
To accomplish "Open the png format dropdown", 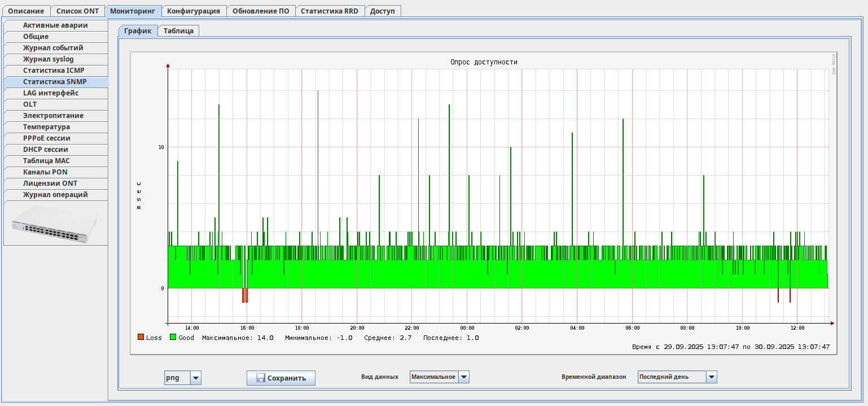I will (x=195, y=378).
